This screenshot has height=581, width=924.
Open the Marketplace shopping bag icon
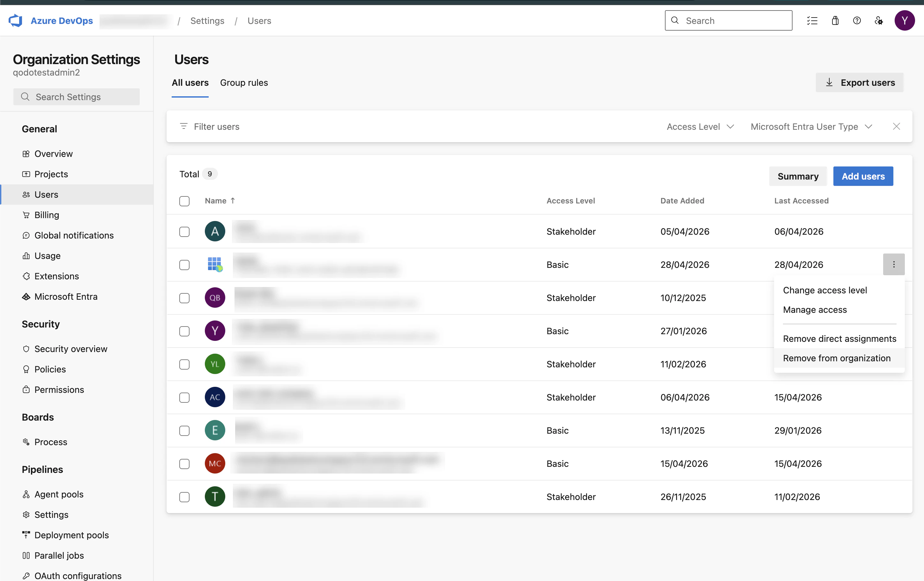click(x=835, y=21)
